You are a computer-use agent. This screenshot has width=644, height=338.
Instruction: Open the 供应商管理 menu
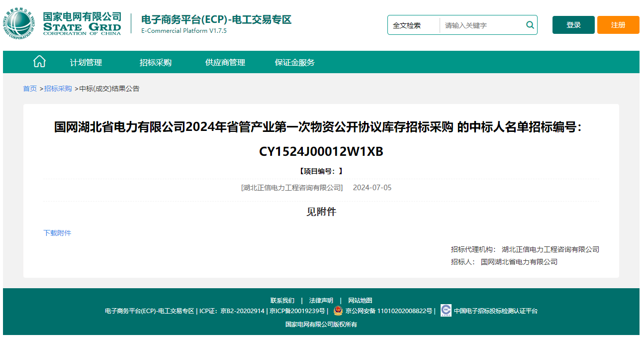pyautogui.click(x=225, y=62)
